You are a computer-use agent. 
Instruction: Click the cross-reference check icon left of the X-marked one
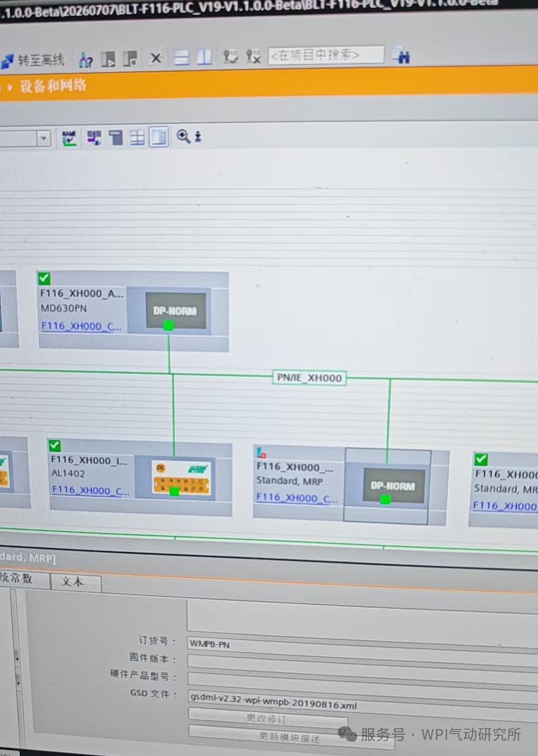click(230, 56)
